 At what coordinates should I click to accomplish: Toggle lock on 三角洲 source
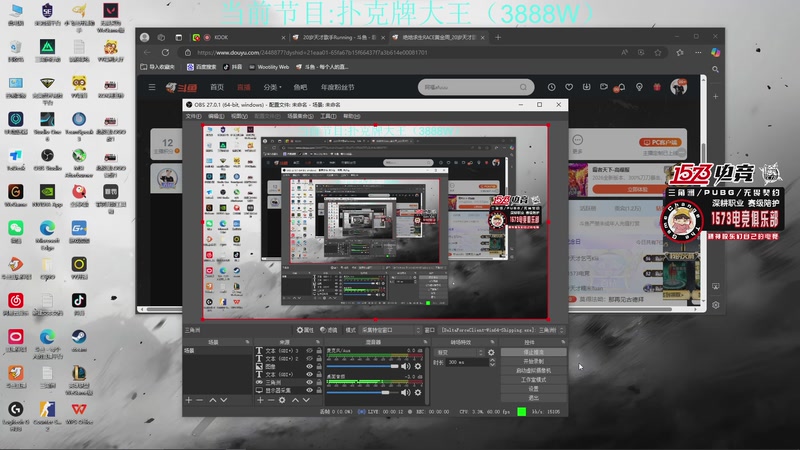pyautogui.click(x=319, y=382)
